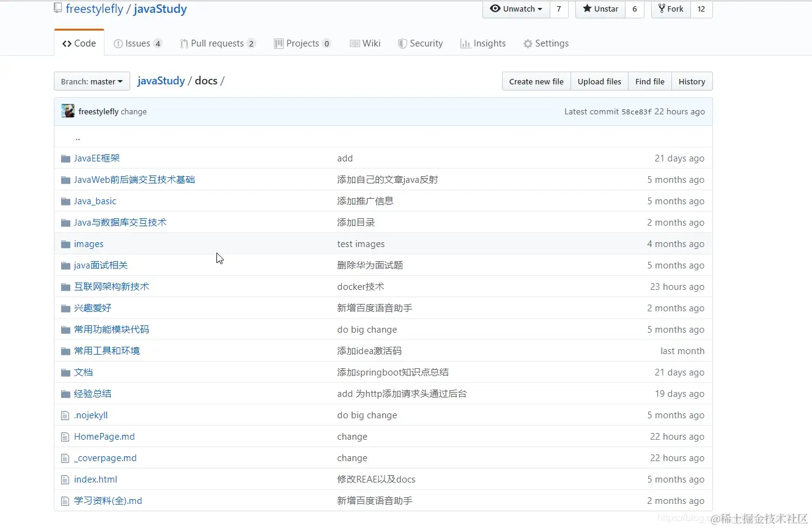Image resolution: width=812 pixels, height=529 pixels.
Task: Click the stargazers count 6
Action: click(635, 9)
